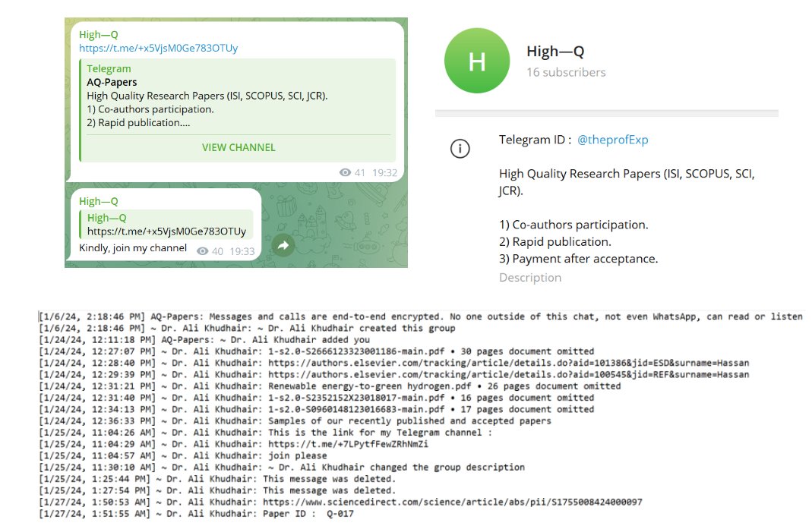The width and height of the screenshot is (812, 526).
Task: Click 'changed the group description' log line
Action: (282, 467)
